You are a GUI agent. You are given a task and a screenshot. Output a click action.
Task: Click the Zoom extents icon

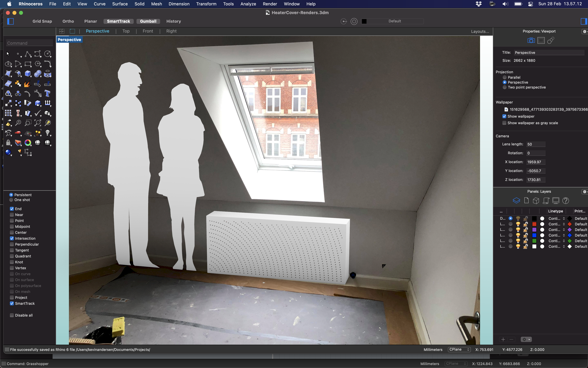[38, 123]
